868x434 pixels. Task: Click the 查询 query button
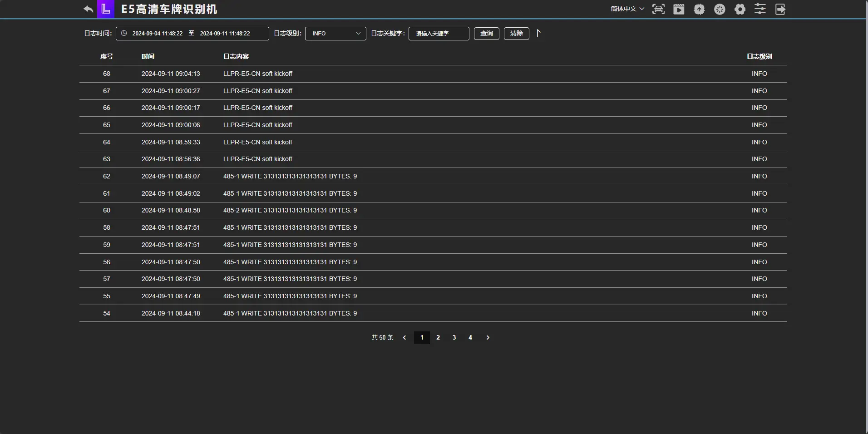click(x=487, y=34)
